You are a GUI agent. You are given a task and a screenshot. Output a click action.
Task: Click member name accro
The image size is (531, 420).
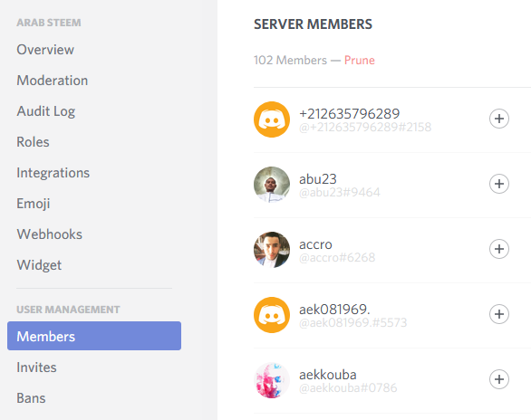[x=315, y=244]
